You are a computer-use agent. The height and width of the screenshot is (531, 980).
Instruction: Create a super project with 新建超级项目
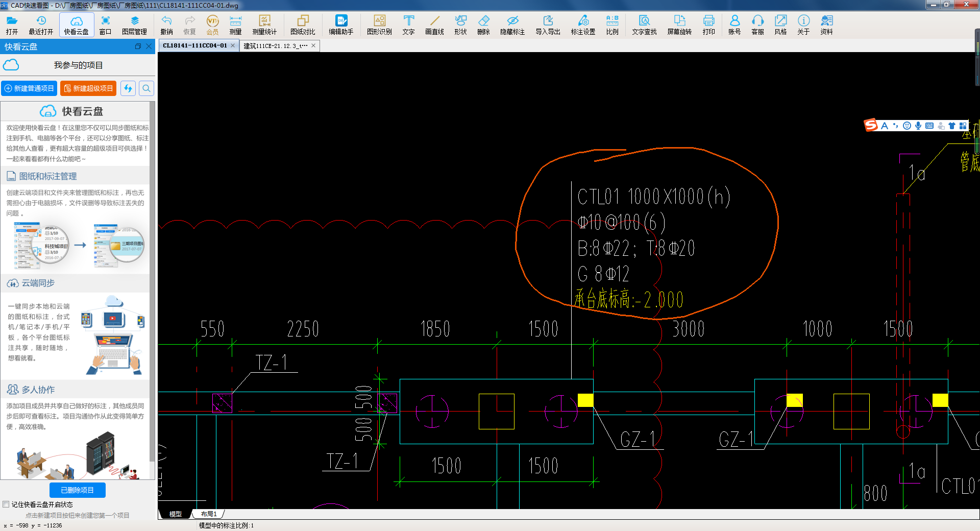click(x=88, y=88)
